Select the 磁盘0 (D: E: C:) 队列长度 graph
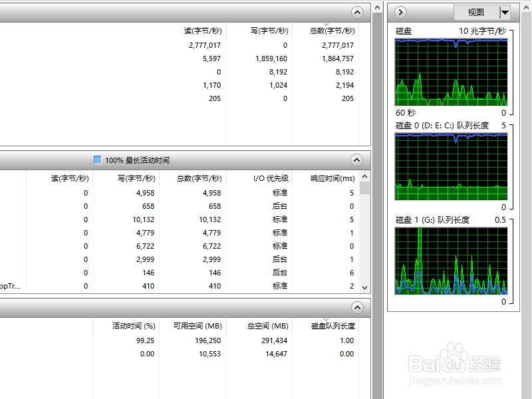 coord(451,166)
